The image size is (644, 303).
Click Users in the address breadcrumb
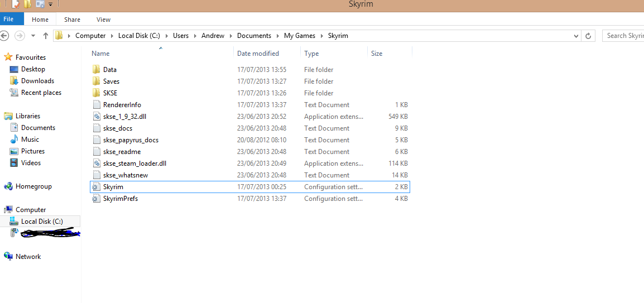pos(181,36)
